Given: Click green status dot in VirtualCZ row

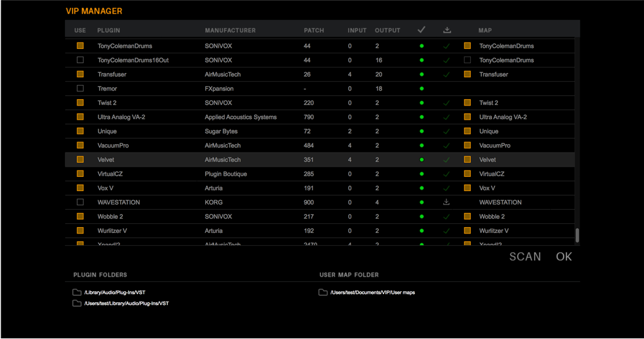Looking at the screenshot, I should point(421,174).
